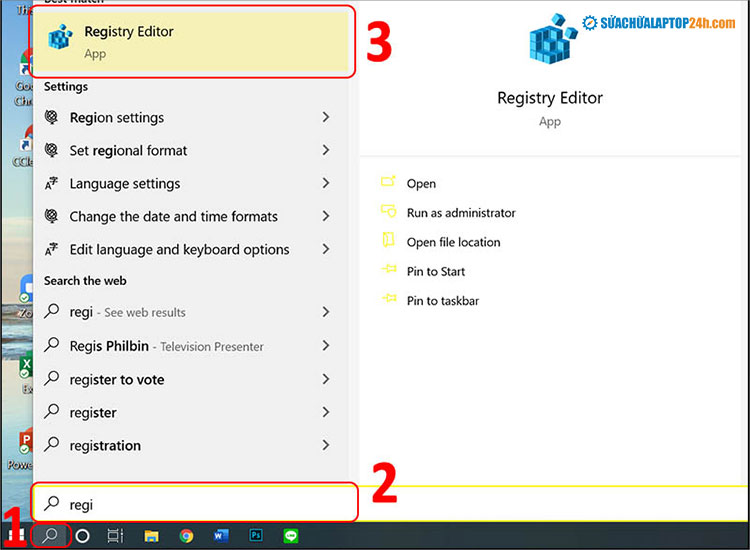This screenshot has height=550, width=750.
Task: Click the Windows Start button
Action: [x=15, y=536]
